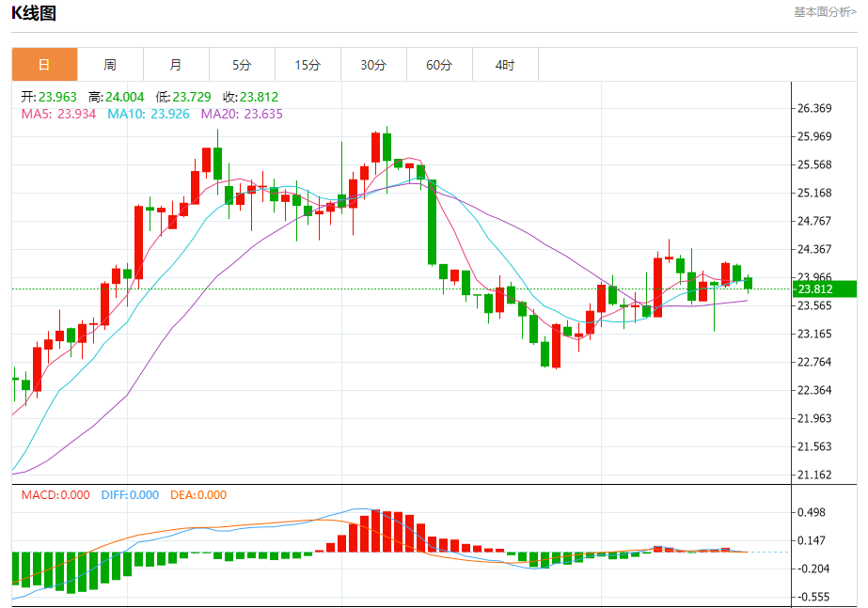Click the 26.369 price axis label

coord(814,108)
